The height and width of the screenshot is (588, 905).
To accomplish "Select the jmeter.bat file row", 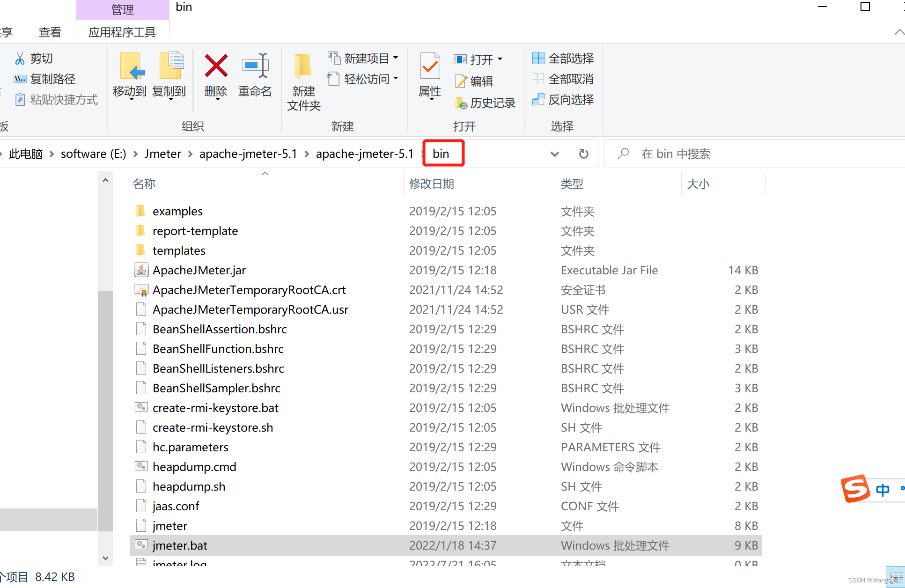I will (446, 545).
